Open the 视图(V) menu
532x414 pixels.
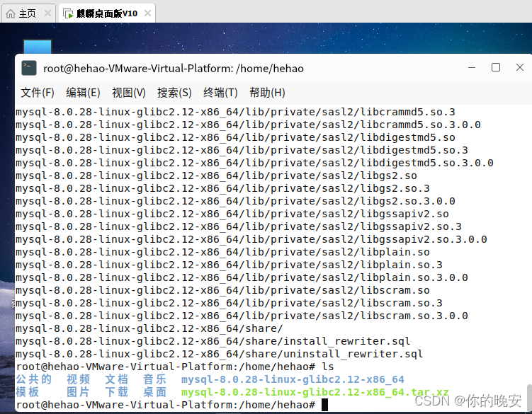129,93
